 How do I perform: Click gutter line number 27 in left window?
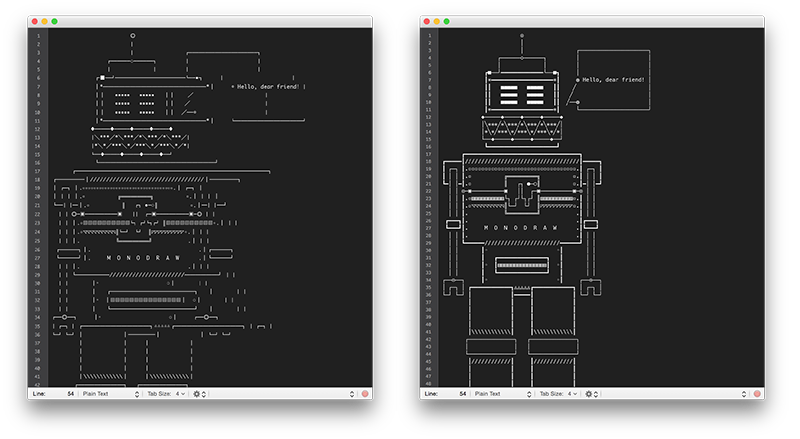[x=38, y=258]
